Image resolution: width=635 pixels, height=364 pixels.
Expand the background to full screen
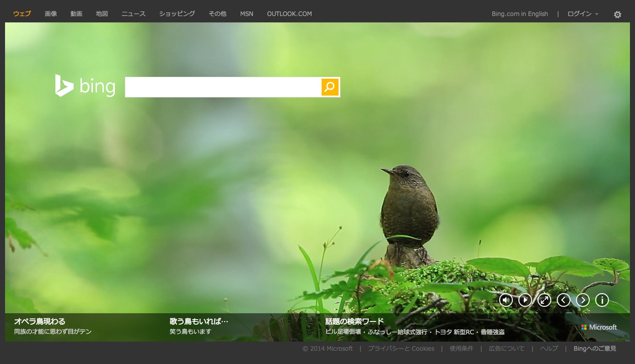(x=544, y=300)
